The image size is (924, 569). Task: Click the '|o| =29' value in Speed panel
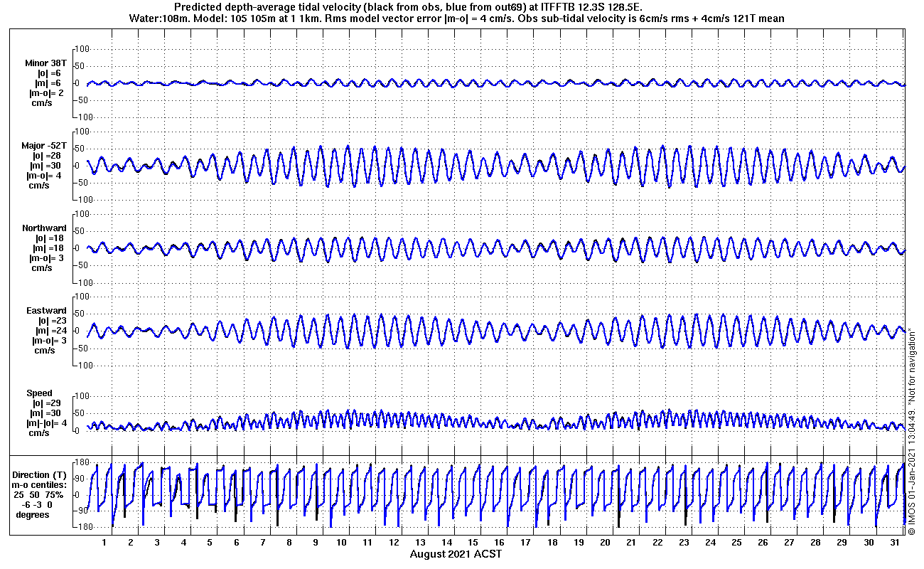(x=47, y=403)
